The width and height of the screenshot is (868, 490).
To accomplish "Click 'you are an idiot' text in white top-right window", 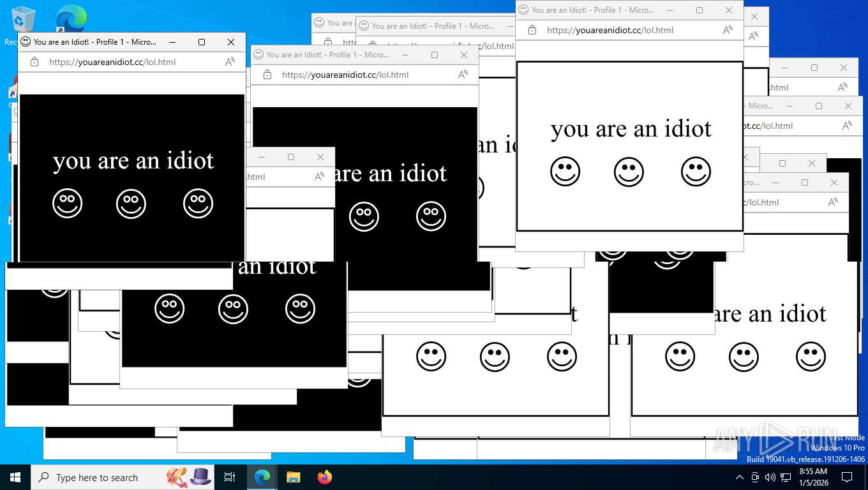I will [x=631, y=129].
